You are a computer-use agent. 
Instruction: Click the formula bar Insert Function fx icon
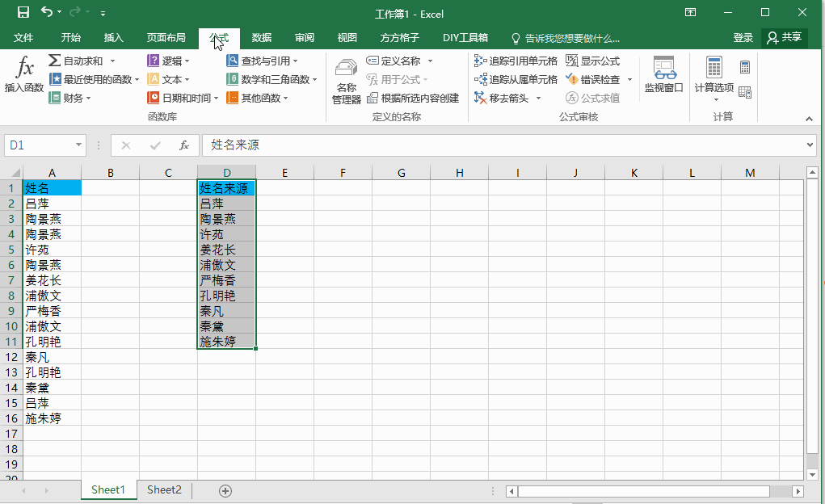pos(183,145)
